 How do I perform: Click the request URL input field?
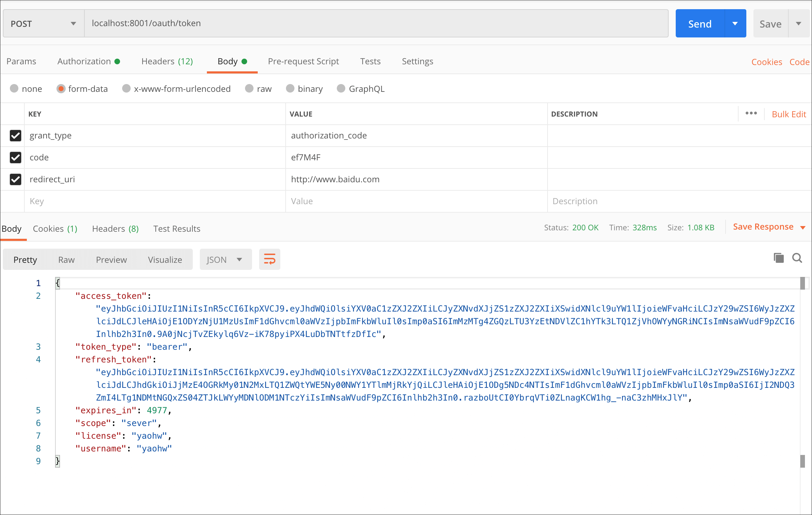pyautogui.click(x=376, y=23)
